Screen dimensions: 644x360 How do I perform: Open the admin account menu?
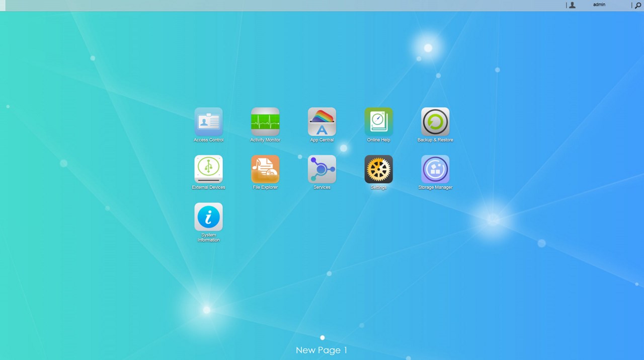pyautogui.click(x=599, y=5)
